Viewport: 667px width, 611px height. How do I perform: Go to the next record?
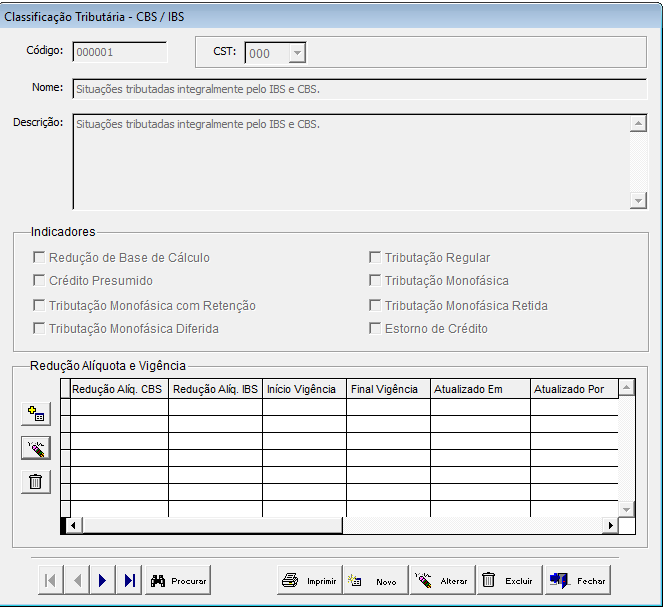(103, 580)
